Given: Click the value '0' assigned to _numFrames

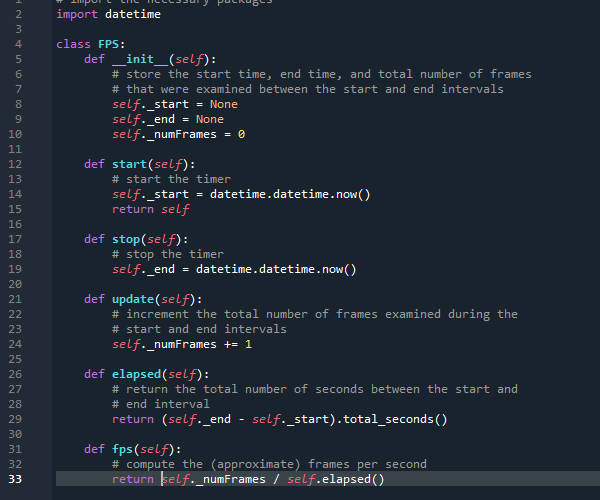Looking at the screenshot, I should click(241, 134).
